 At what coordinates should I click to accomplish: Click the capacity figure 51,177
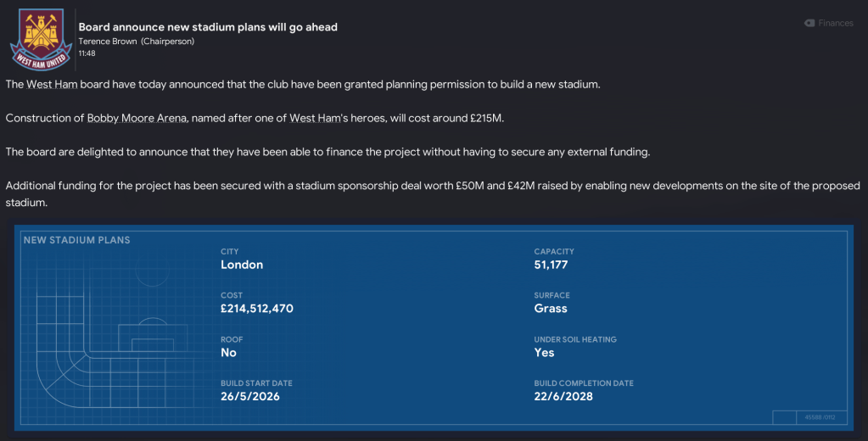coord(551,265)
